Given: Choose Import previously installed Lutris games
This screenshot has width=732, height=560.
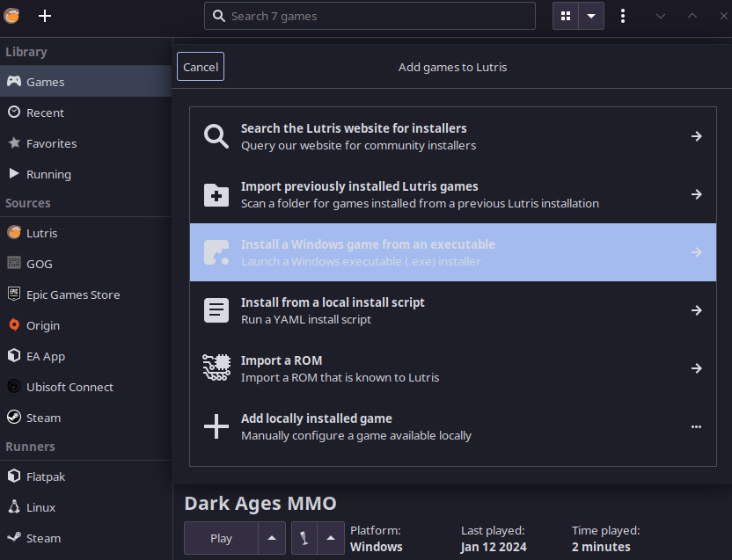Looking at the screenshot, I should (x=453, y=194).
